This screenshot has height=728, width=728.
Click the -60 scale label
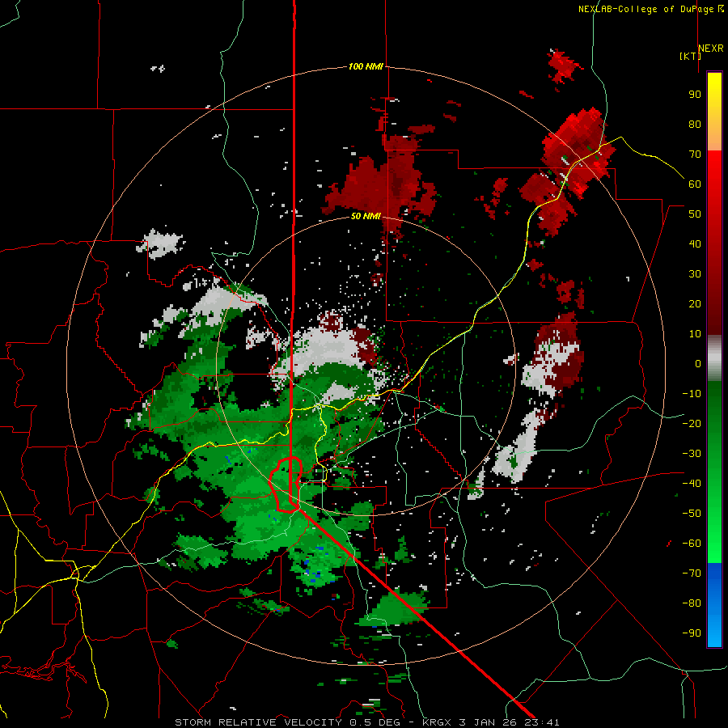(x=692, y=544)
